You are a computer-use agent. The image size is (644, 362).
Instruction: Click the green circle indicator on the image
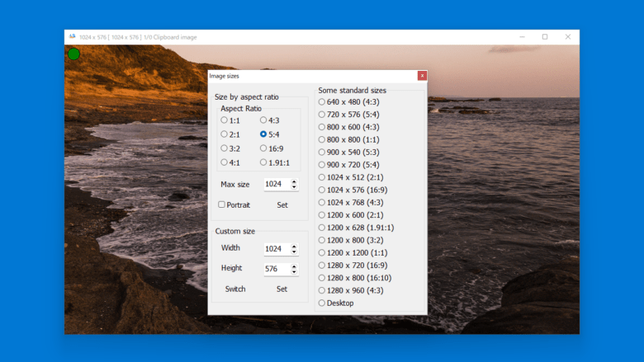pos(74,54)
